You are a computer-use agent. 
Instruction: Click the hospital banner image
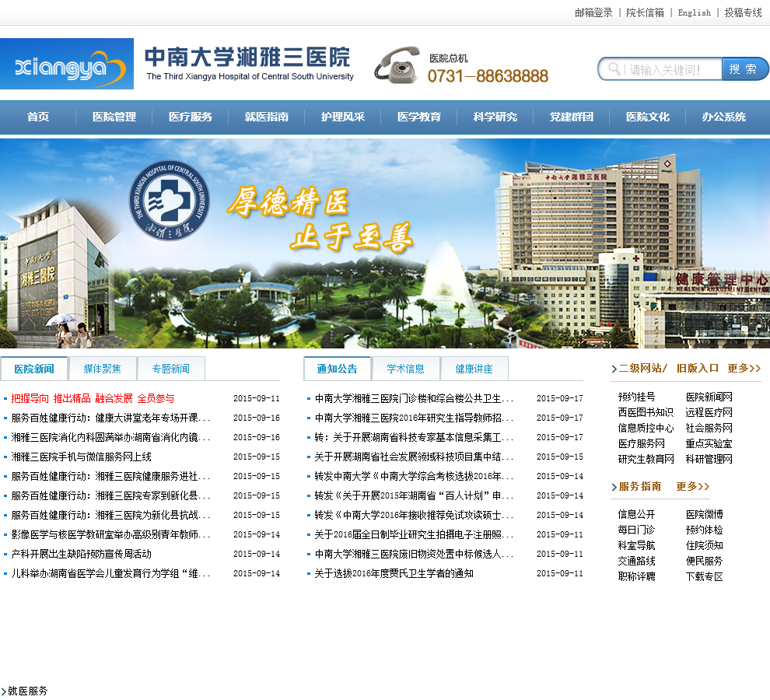click(385, 243)
